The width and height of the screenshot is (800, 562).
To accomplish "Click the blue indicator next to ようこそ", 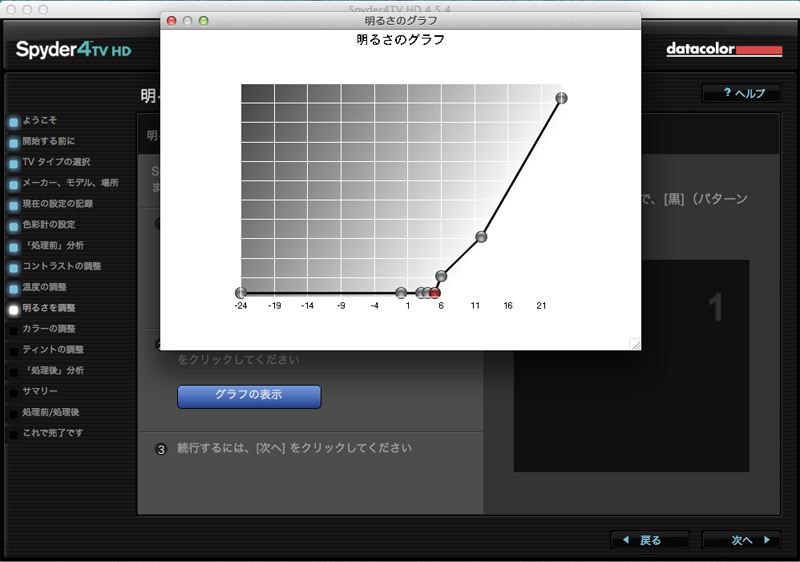I will 14,121.
